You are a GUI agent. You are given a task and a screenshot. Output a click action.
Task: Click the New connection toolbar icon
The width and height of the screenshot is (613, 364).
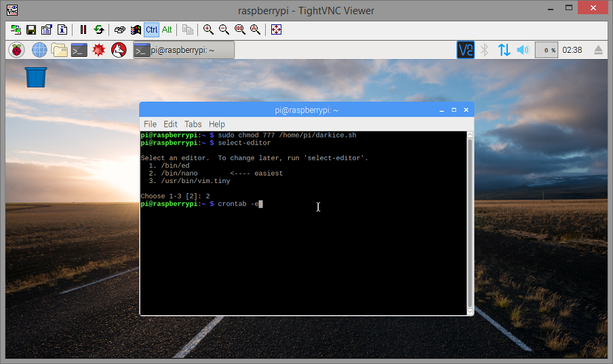(16, 30)
